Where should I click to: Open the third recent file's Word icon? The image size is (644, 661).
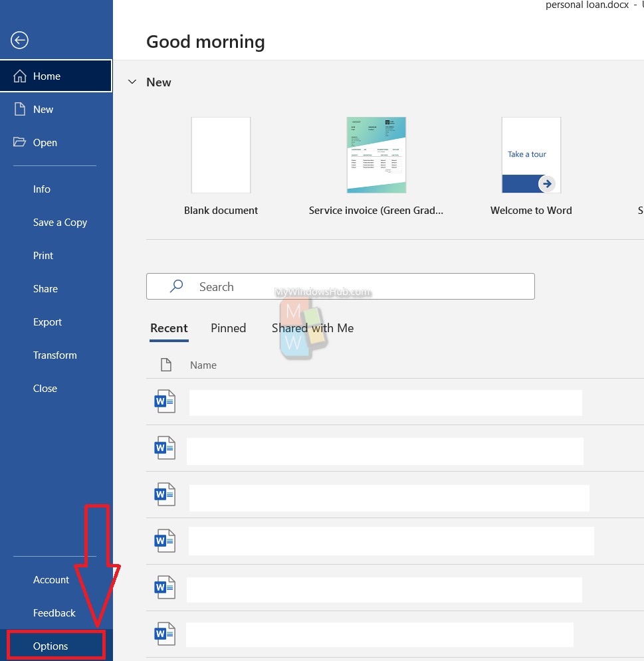165,494
